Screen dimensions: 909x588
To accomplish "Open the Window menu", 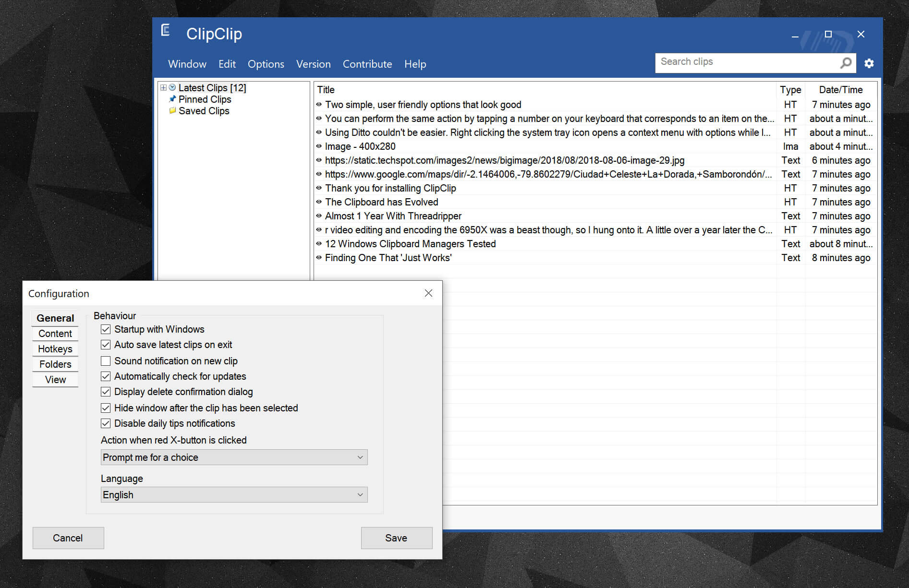I will [x=187, y=64].
